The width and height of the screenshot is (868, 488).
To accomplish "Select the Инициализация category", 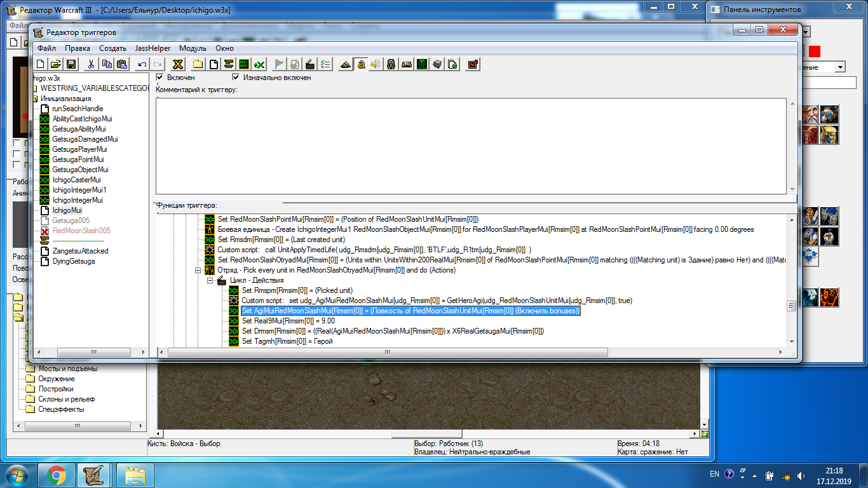I will [x=65, y=98].
